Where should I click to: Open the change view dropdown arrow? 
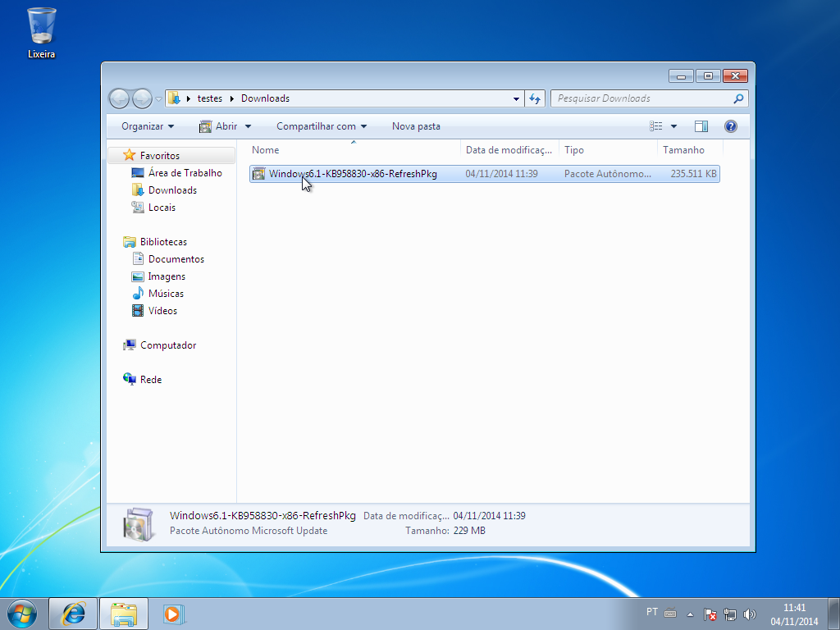(x=673, y=126)
